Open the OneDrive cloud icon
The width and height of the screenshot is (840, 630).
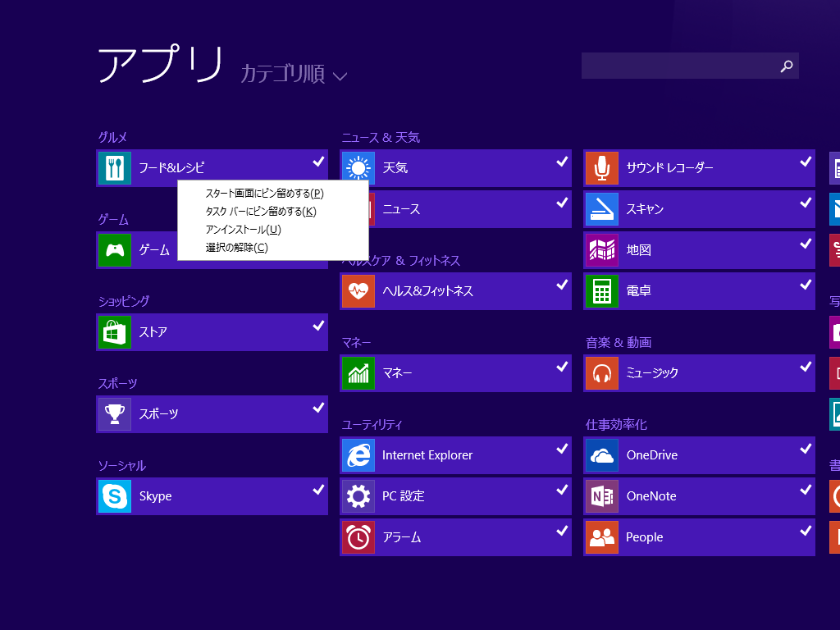click(x=602, y=455)
